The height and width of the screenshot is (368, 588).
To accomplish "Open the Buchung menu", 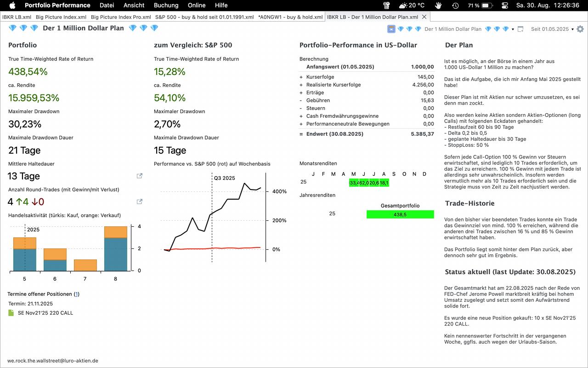I will [x=166, y=6].
